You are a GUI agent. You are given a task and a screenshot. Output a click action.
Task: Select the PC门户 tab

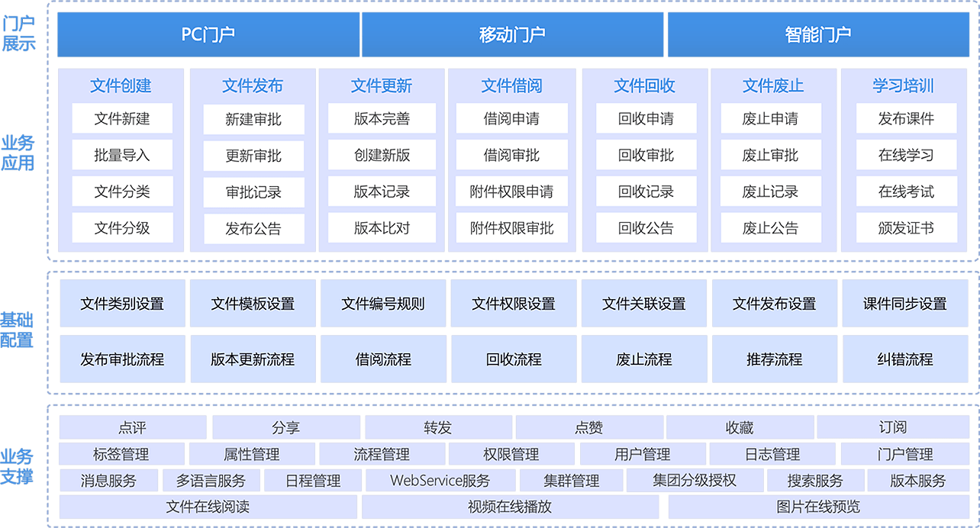[x=208, y=34]
